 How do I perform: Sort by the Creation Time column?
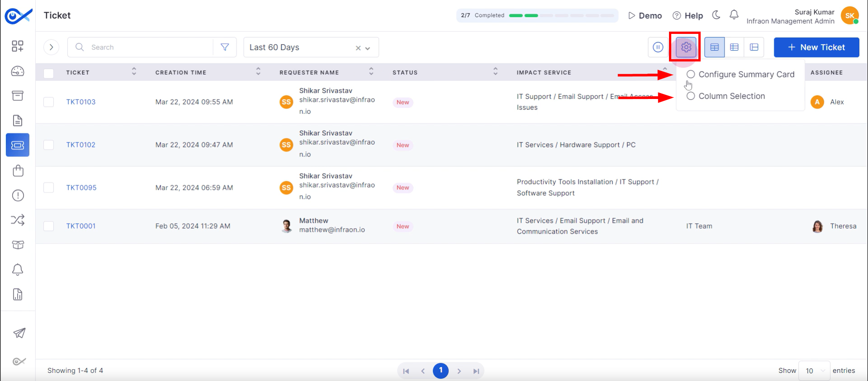[x=258, y=71]
